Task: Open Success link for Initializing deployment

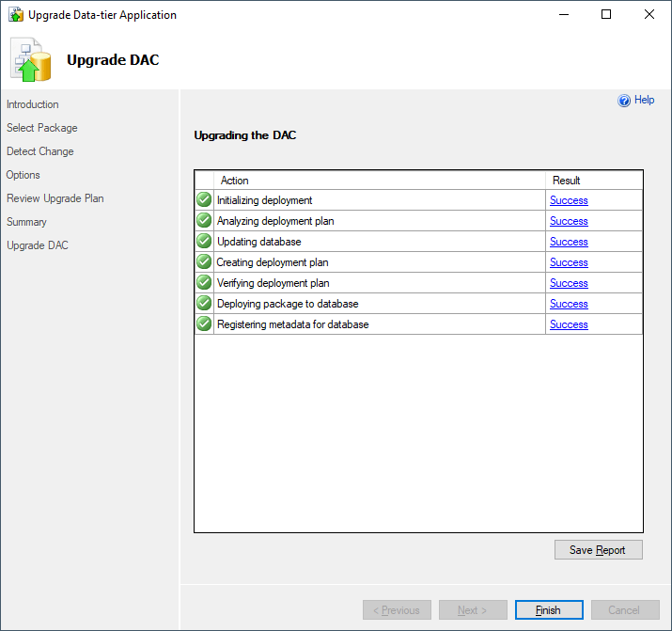Action: 569,200
